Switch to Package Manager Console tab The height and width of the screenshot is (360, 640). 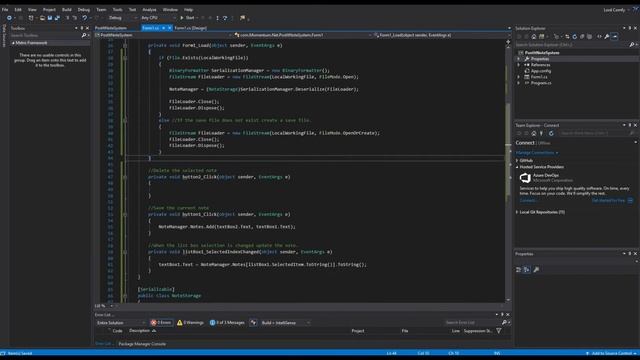142,344
